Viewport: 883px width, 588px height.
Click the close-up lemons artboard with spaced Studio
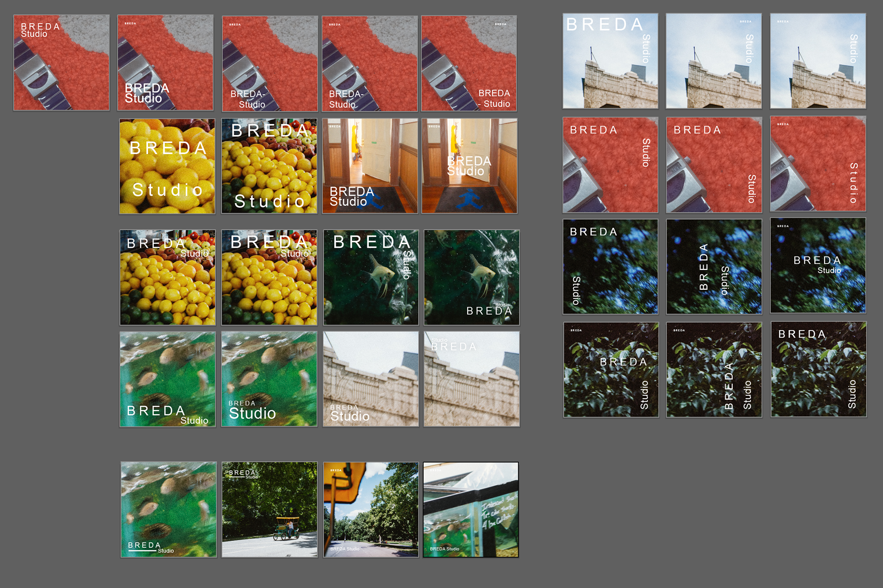167,166
